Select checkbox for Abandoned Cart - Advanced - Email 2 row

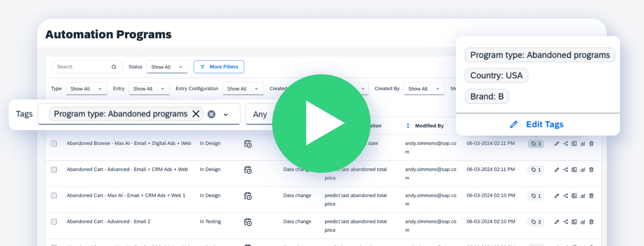(x=54, y=222)
